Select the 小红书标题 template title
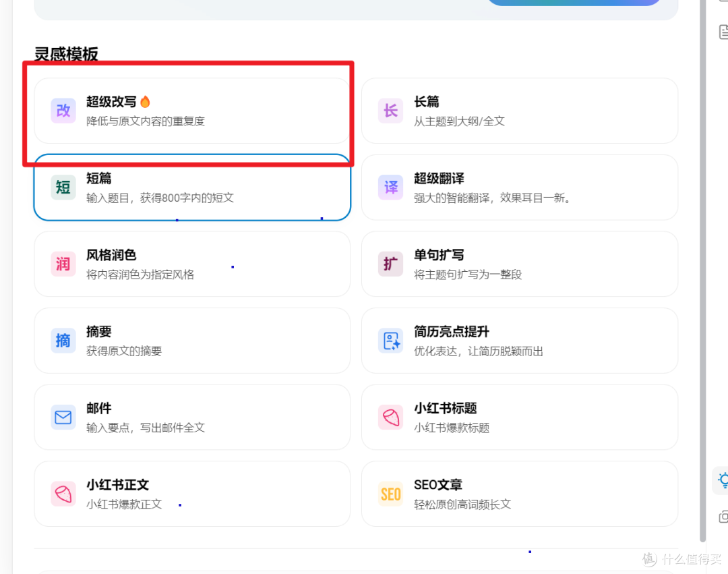The image size is (728, 574). 446,408
